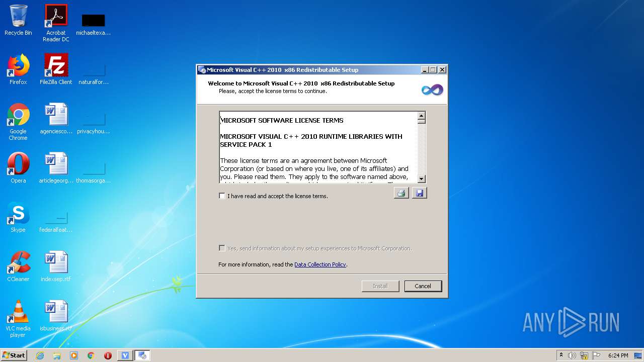Image resolution: width=644 pixels, height=362 pixels.
Task: Cancel the Visual C++ setup
Action: [x=423, y=286]
